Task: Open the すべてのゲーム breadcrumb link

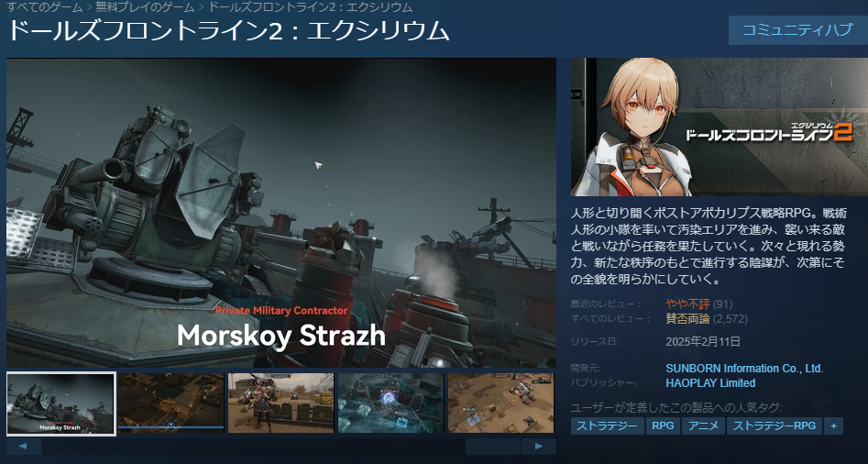Action: pos(44,7)
